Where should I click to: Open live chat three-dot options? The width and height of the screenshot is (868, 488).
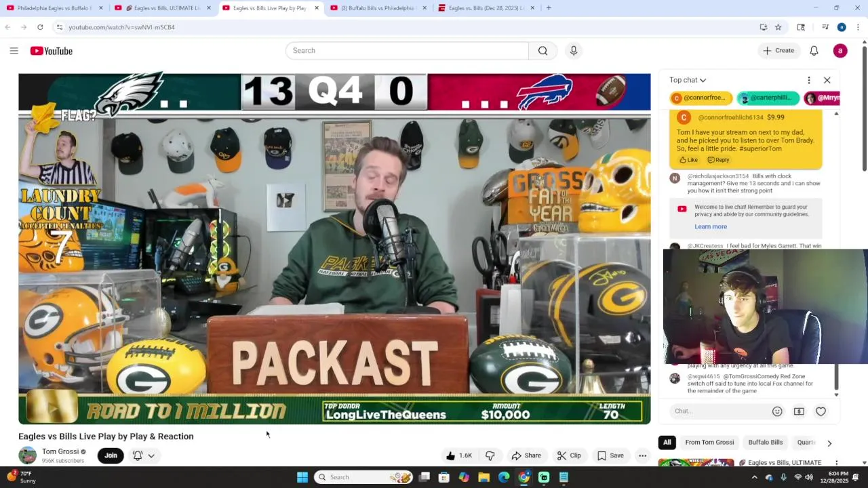click(x=808, y=80)
